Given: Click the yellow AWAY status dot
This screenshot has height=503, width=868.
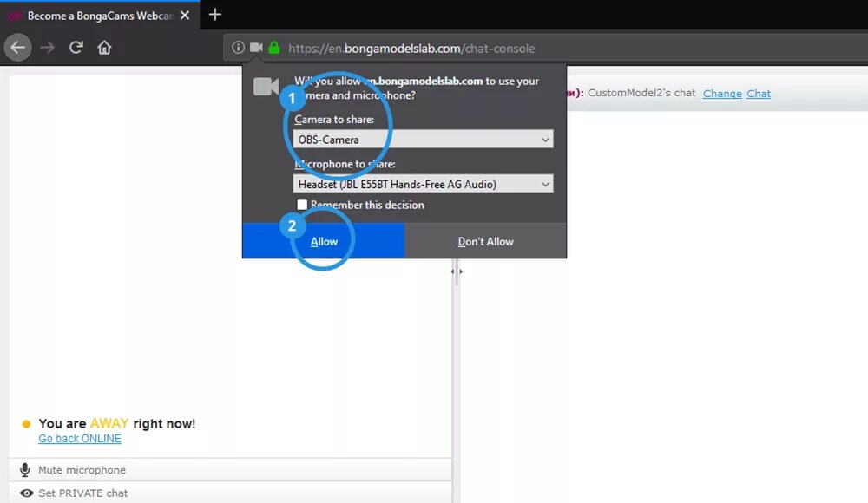Looking at the screenshot, I should tap(26, 424).
